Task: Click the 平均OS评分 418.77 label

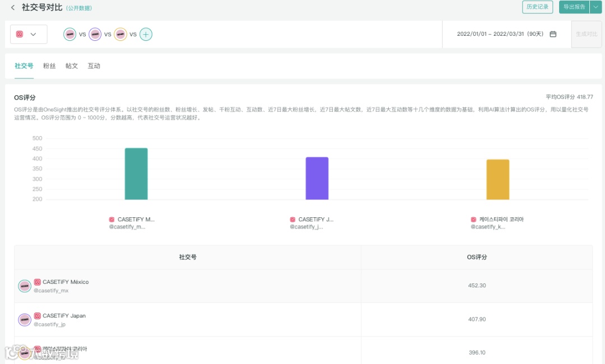Action: pos(569,97)
